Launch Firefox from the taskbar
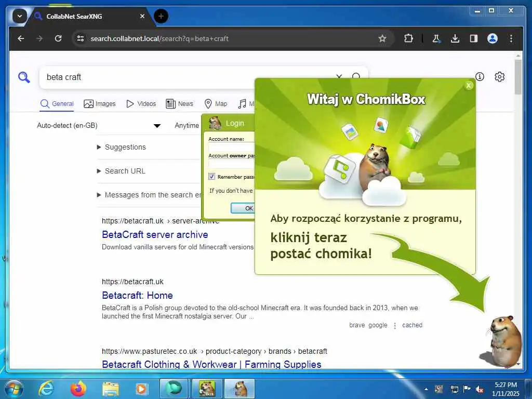The height and width of the screenshot is (399, 532). pos(78,389)
